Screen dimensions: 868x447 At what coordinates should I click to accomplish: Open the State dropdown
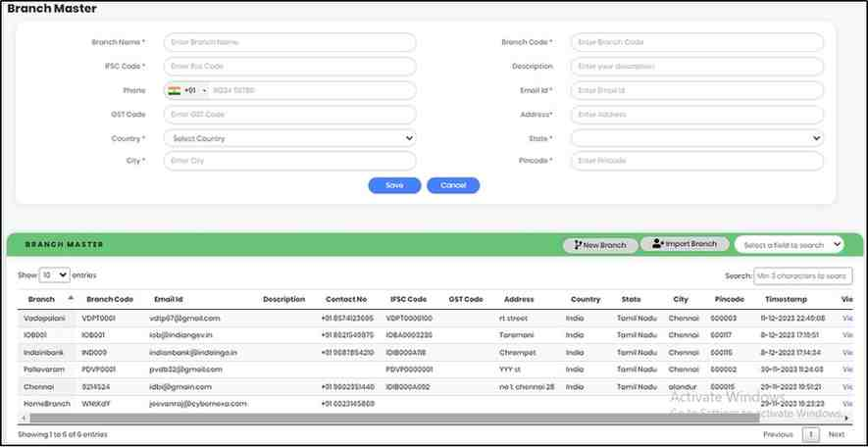pos(697,138)
